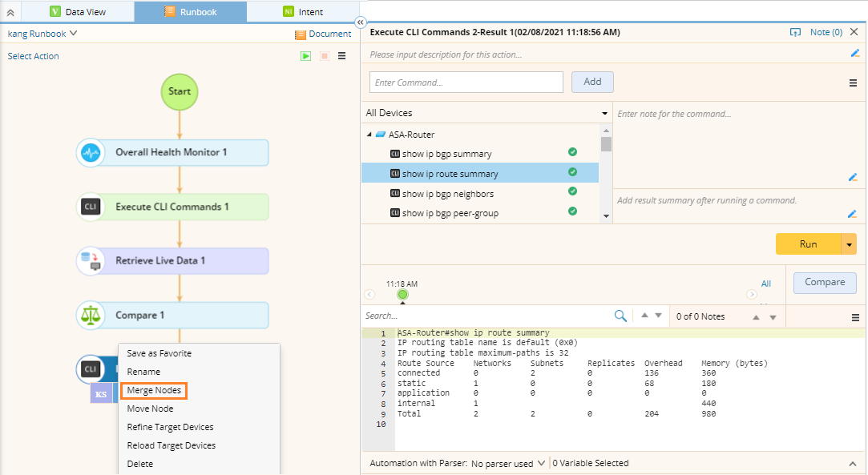The width and height of the screenshot is (868, 475).
Task: Open the Run button dropdown arrow
Action: pyautogui.click(x=849, y=244)
